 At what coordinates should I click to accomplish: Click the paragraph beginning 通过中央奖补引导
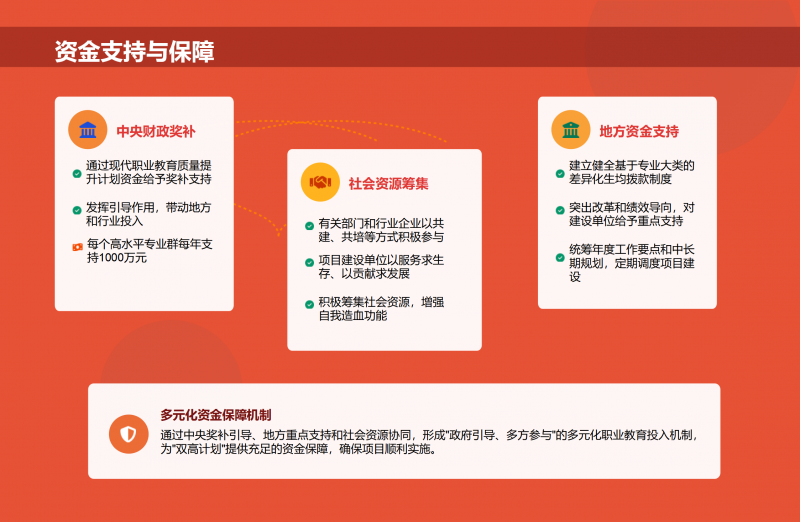coord(429,442)
